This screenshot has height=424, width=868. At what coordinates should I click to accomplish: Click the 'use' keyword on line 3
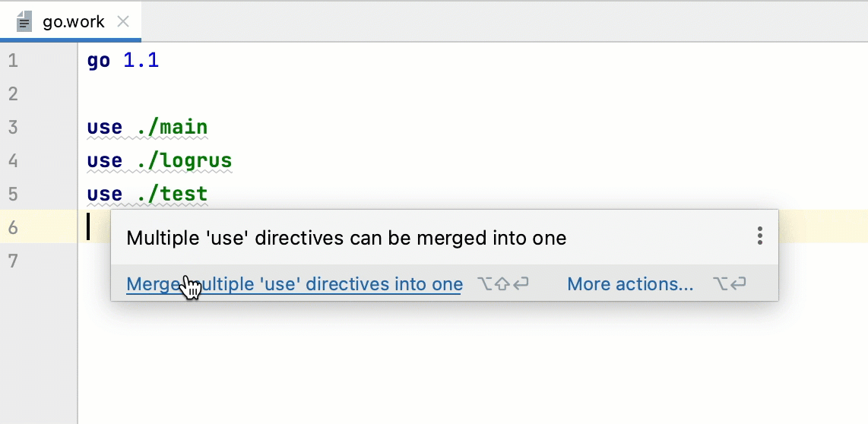pos(105,128)
